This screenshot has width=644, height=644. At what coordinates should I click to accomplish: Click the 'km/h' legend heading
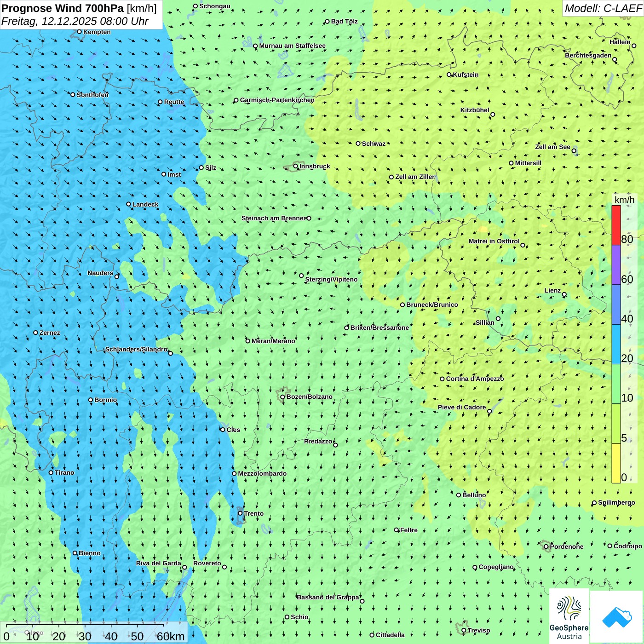click(x=624, y=200)
